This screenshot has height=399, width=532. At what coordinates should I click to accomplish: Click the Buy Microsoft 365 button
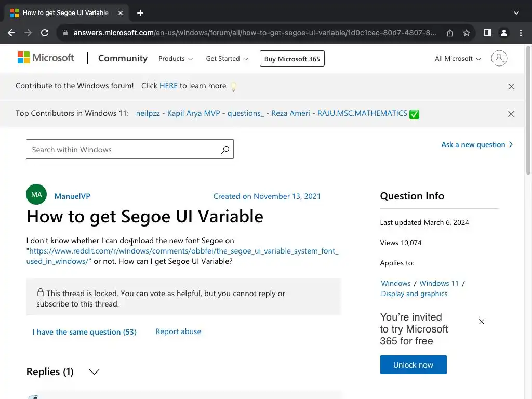[x=292, y=59]
